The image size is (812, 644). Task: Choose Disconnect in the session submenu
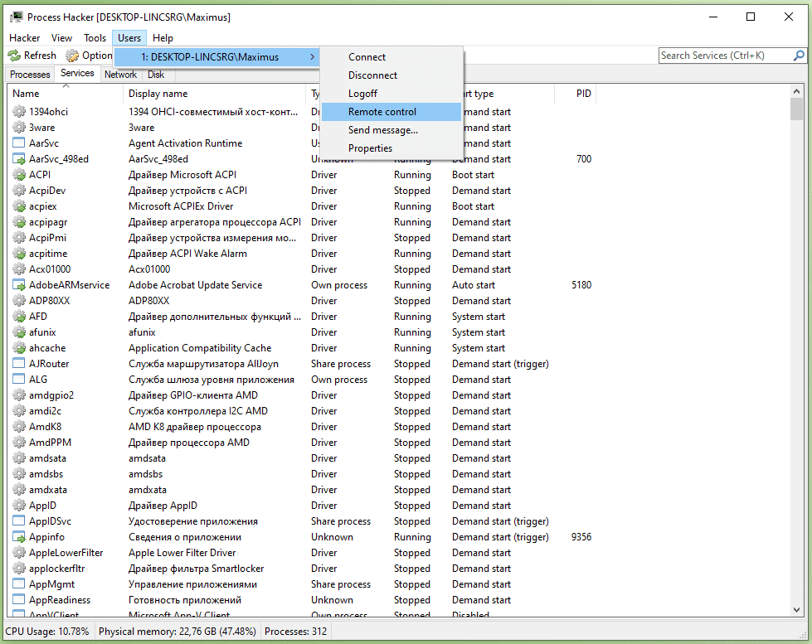click(x=391, y=75)
